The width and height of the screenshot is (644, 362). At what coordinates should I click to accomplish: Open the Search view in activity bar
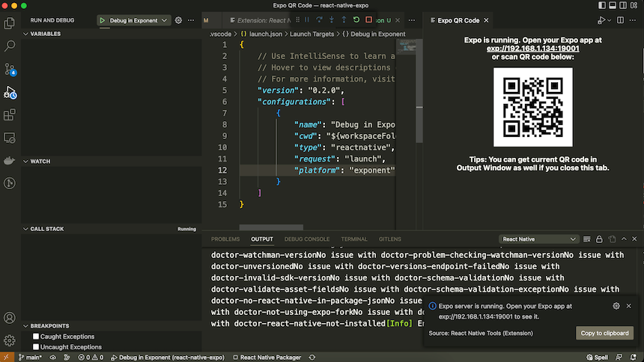click(x=10, y=46)
